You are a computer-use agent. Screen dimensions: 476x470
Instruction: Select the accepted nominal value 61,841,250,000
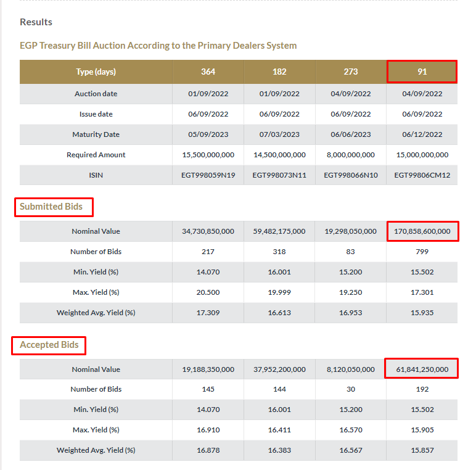(x=422, y=369)
